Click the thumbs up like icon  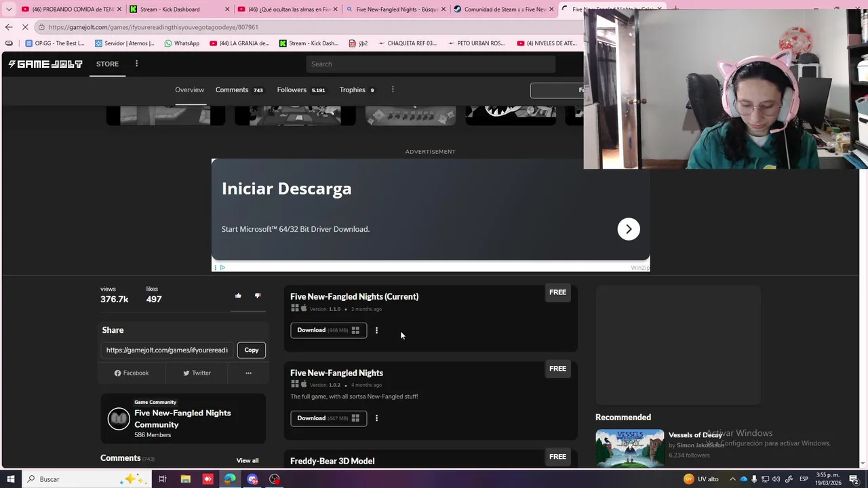tap(238, 296)
